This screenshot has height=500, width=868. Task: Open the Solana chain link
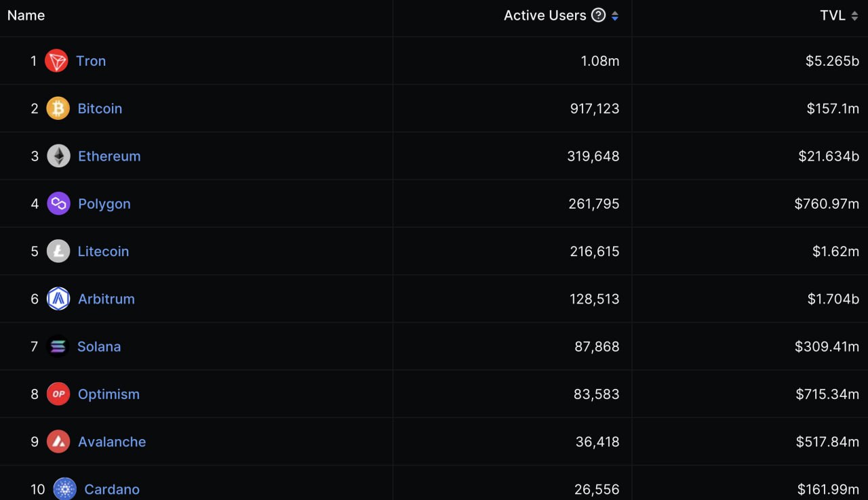[99, 346]
